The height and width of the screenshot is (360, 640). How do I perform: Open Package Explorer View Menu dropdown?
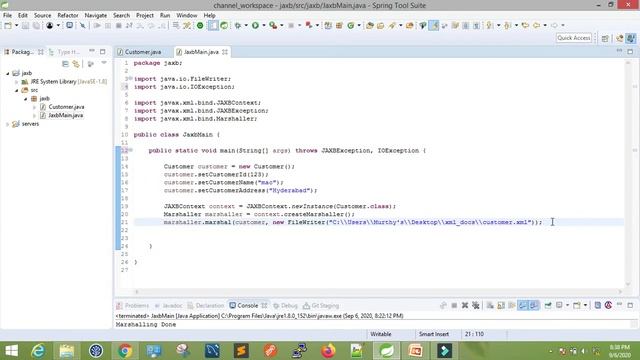tap(104, 63)
